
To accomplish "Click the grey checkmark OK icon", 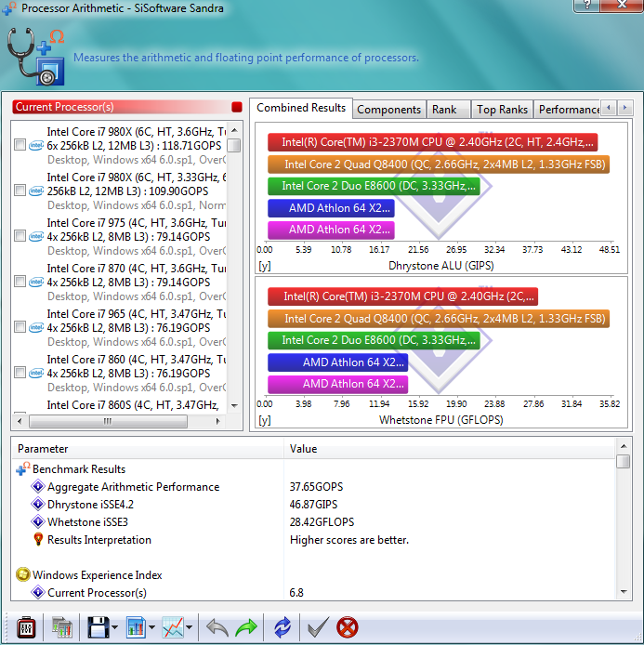I will (318, 627).
